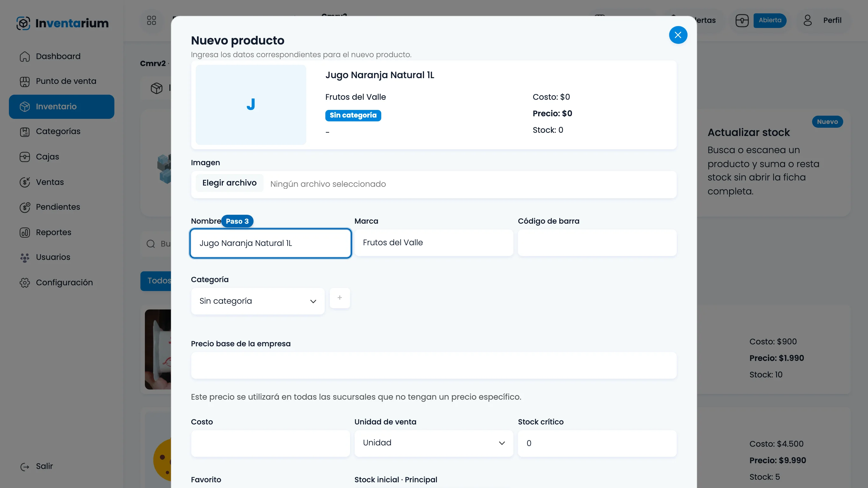The image size is (868, 488).
Task: Click the Ventas money icon
Action: (x=24, y=182)
